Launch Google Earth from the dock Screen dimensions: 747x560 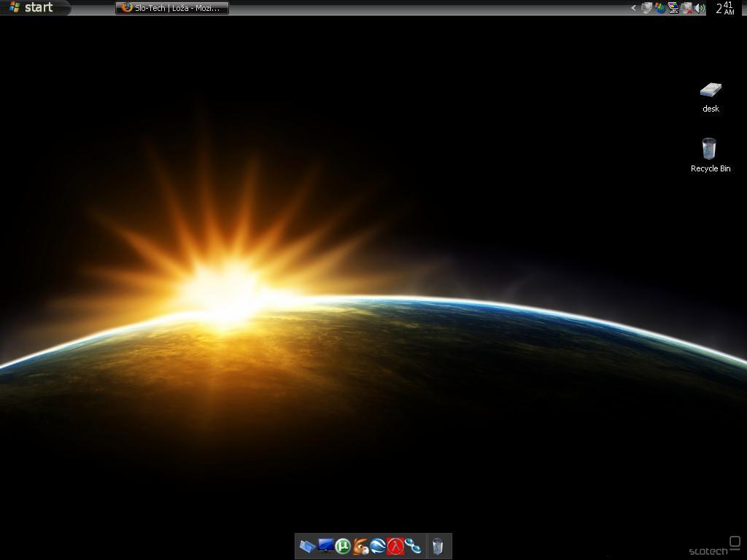click(x=379, y=546)
